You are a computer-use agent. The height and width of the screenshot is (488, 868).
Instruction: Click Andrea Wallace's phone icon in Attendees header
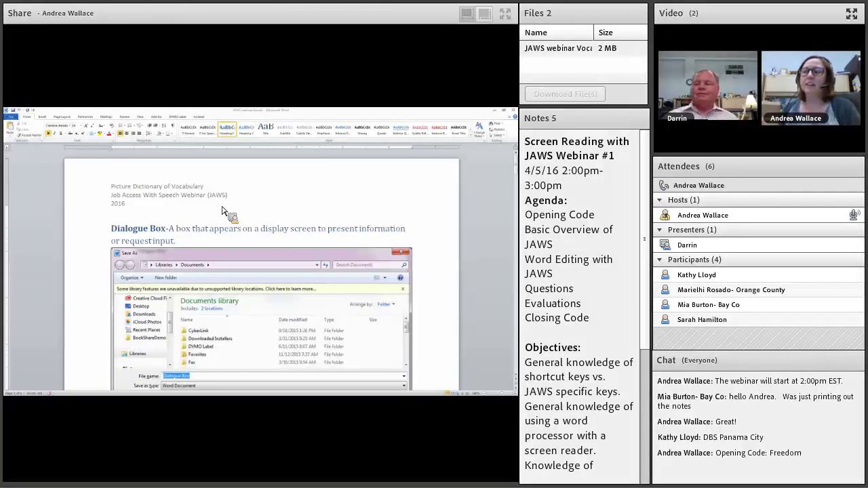[x=665, y=185]
